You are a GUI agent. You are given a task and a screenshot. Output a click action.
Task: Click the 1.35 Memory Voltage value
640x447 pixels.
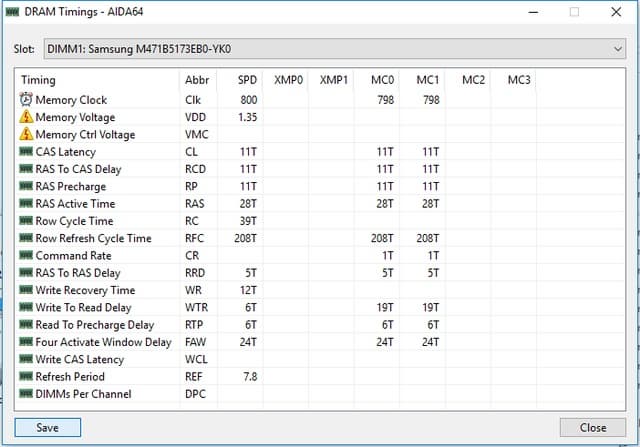click(247, 117)
